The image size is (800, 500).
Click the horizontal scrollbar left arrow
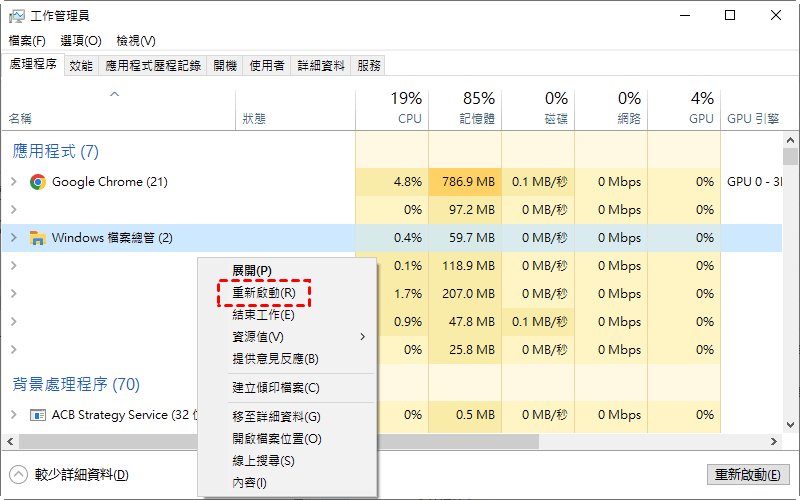click(x=10, y=441)
